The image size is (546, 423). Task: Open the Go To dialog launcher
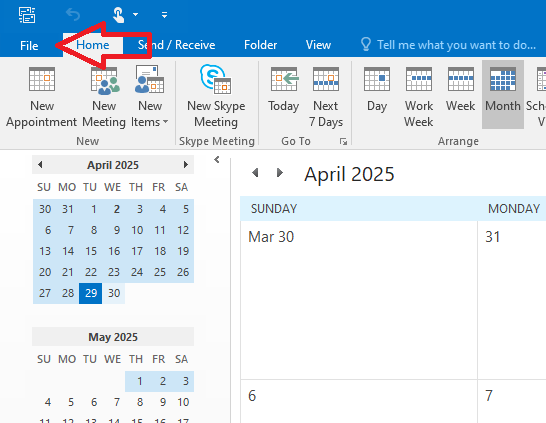point(343,141)
